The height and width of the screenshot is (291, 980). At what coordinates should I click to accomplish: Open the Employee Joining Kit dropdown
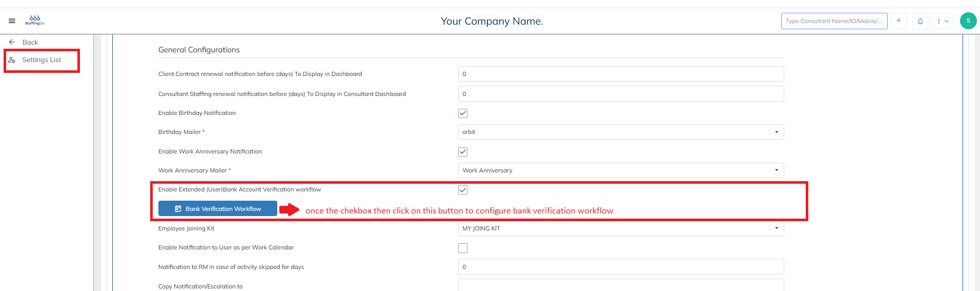click(620, 228)
